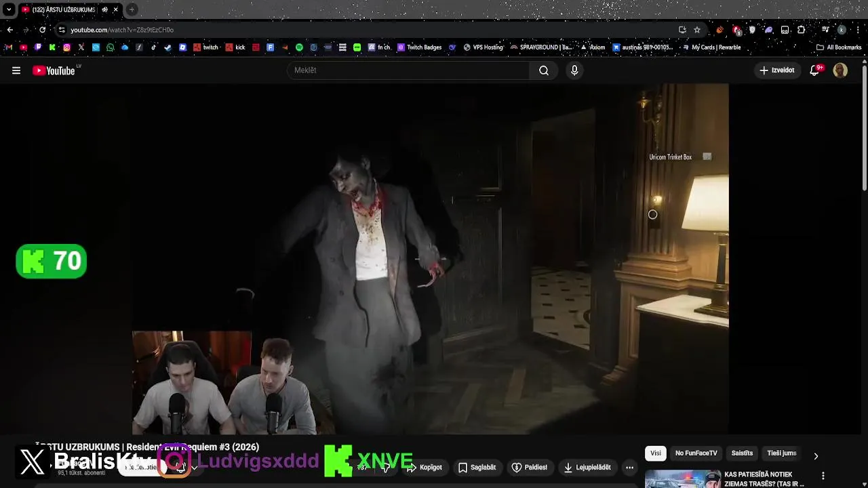This screenshot has width=868, height=488.
Task: Open the 'twitch' labeled bookmark
Action: click(205, 47)
